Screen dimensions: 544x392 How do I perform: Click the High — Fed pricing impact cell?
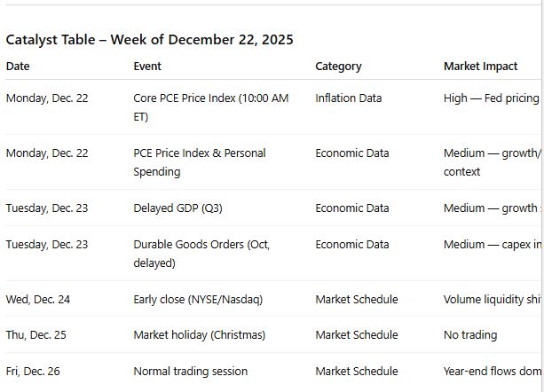coord(491,98)
